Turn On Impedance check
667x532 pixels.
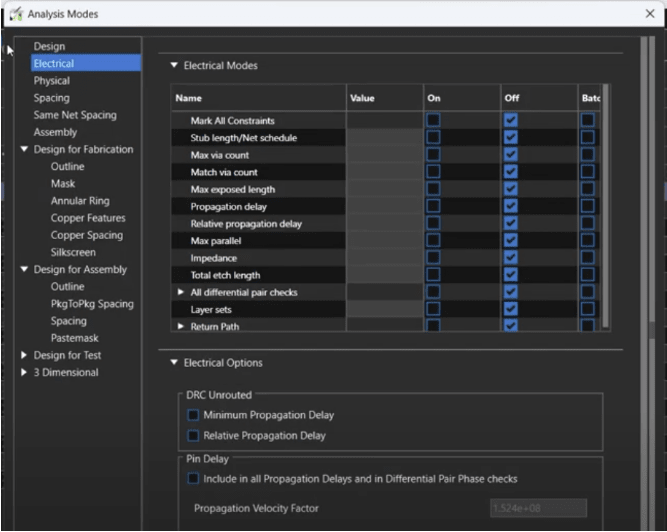433,258
